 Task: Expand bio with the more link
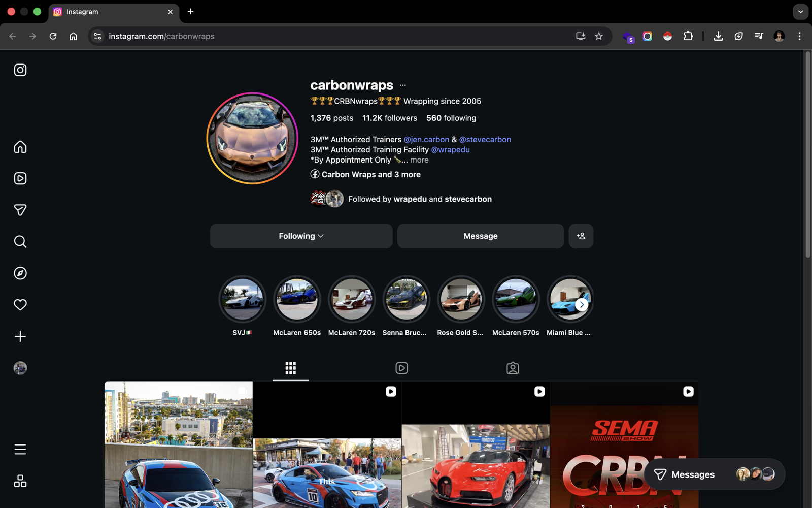(x=419, y=160)
